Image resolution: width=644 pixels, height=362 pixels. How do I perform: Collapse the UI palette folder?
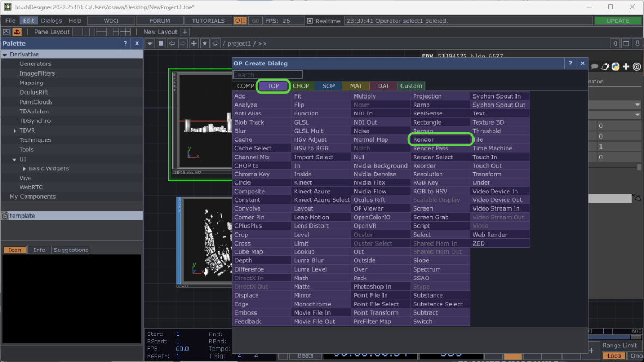(14, 159)
